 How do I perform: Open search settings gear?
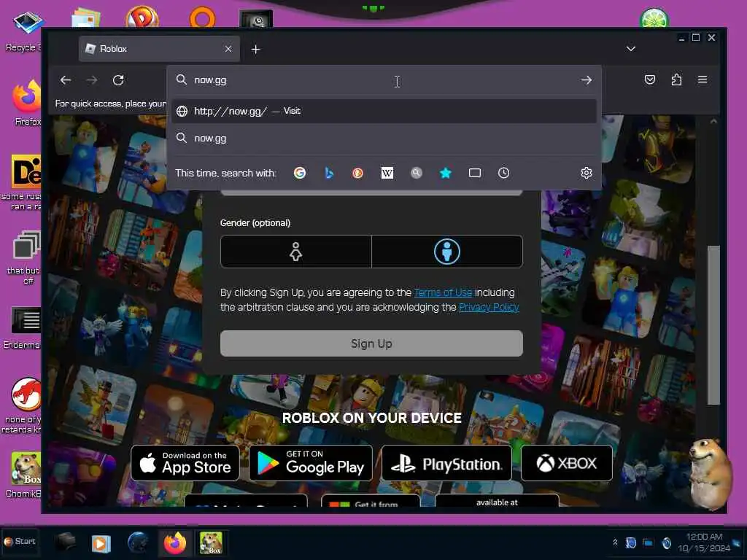click(587, 173)
